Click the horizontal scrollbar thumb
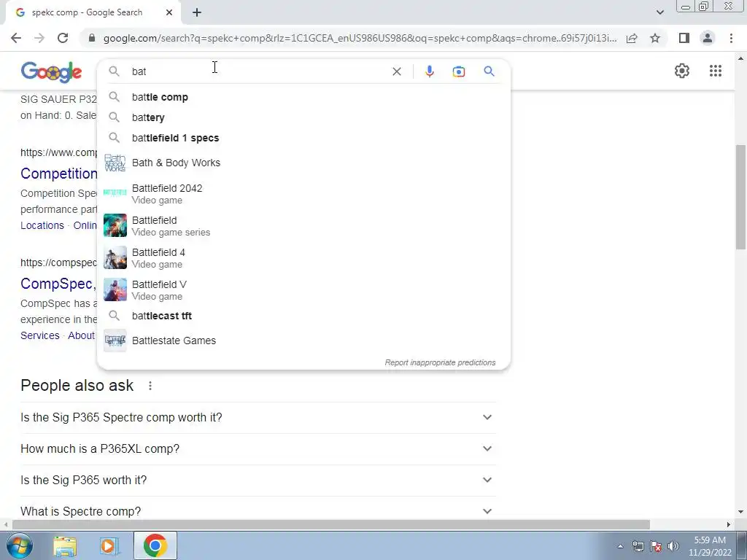 (x=331, y=524)
